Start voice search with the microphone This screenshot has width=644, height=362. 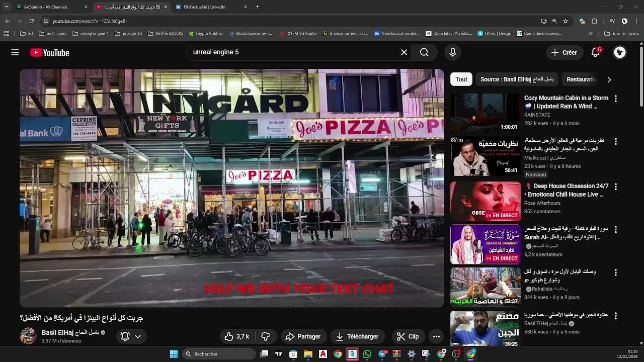(453, 52)
